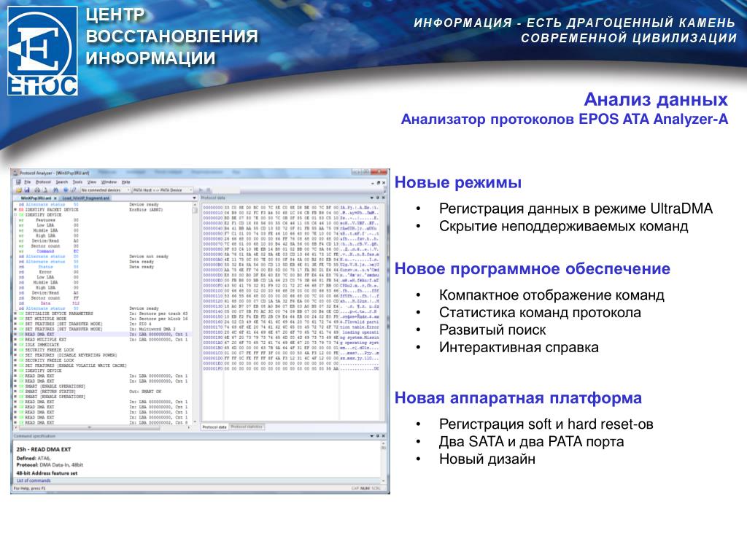The image size is (747, 560).
Task: Close the Command specification panel
Action: point(383,436)
